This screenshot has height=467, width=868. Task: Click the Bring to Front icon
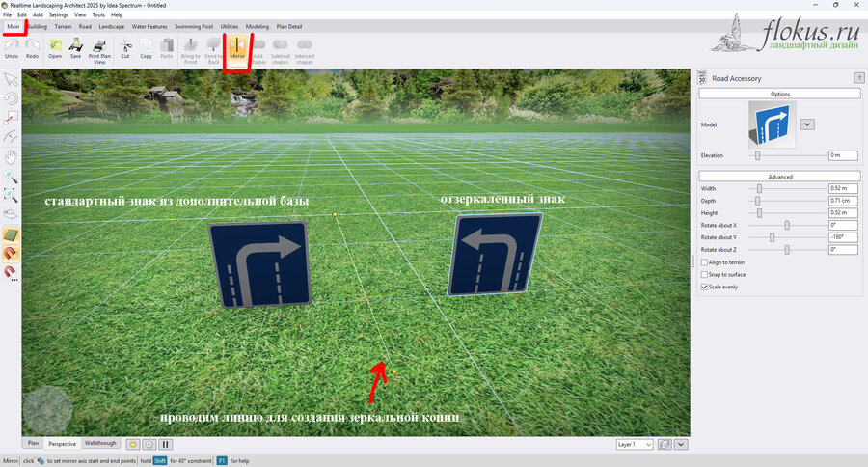[x=190, y=51]
